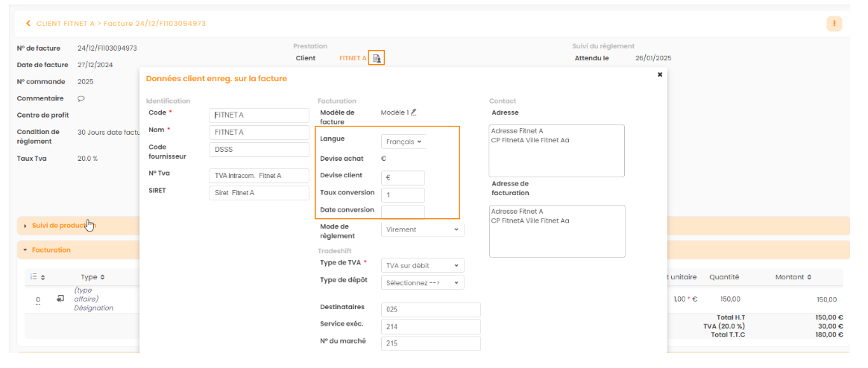
Task: Open the Langue dropdown set to Français
Action: [x=403, y=142]
